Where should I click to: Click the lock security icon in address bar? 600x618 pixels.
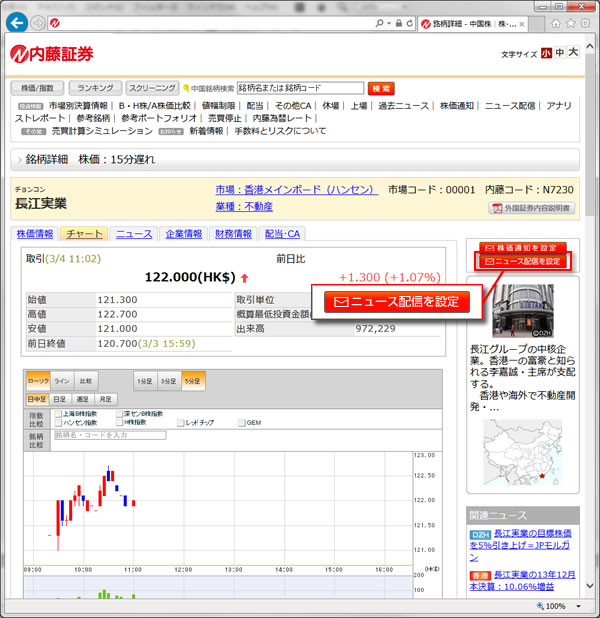click(399, 24)
